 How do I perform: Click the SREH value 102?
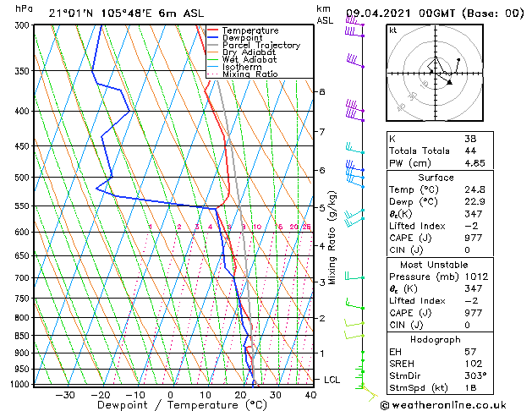tap(474, 364)
